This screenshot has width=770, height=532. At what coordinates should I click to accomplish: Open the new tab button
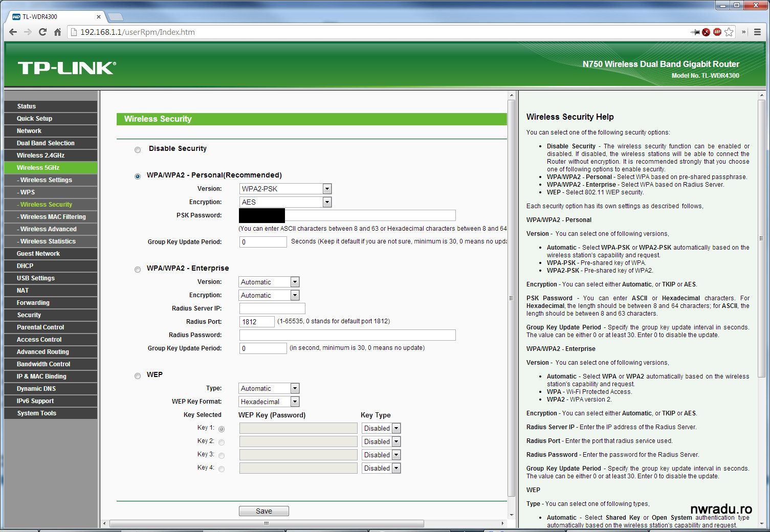pos(116,17)
